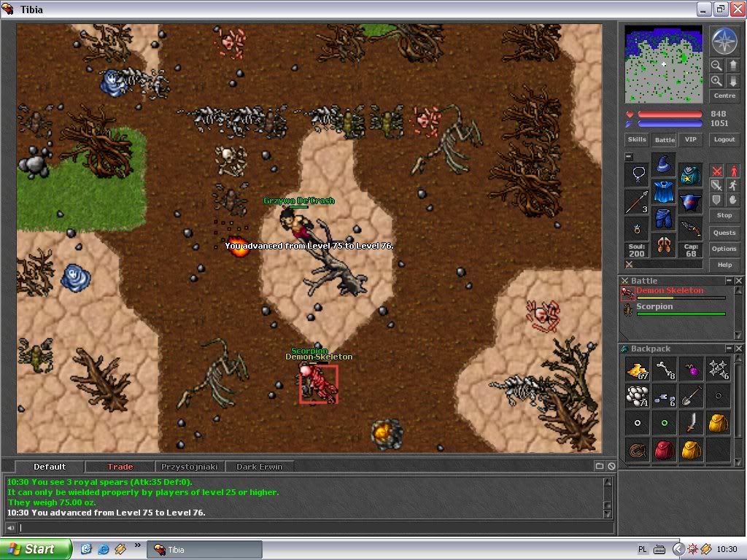Open the Przystojniaki chat tab
Screen dimensions: 747x560
tap(190, 467)
